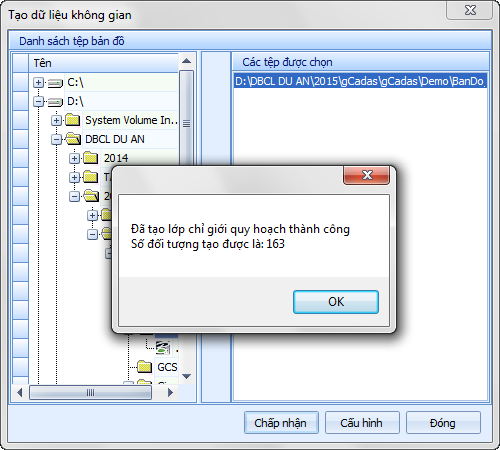Click the Đóng button
Viewport: 500px width, 450px height.
pyautogui.click(x=443, y=423)
